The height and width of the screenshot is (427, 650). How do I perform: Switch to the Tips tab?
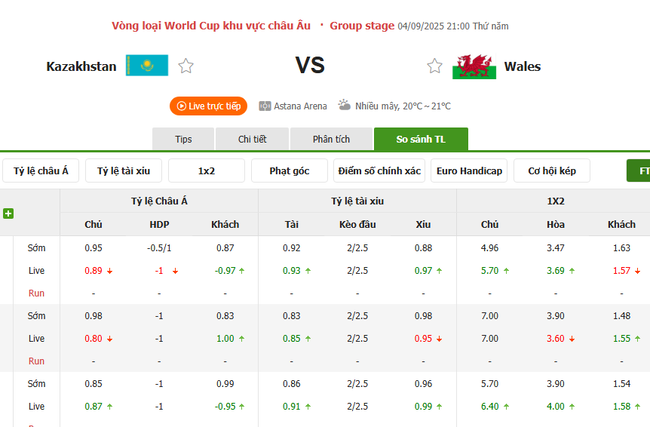click(x=183, y=139)
